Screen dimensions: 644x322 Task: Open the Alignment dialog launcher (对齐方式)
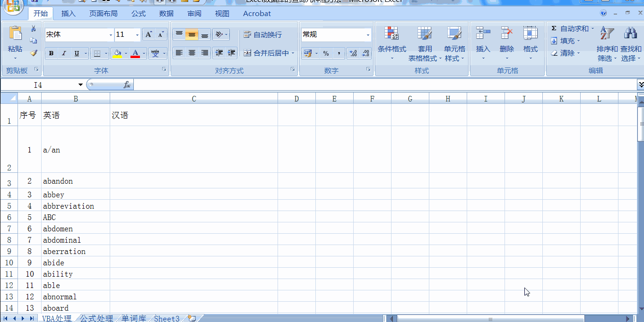pyautogui.click(x=293, y=70)
